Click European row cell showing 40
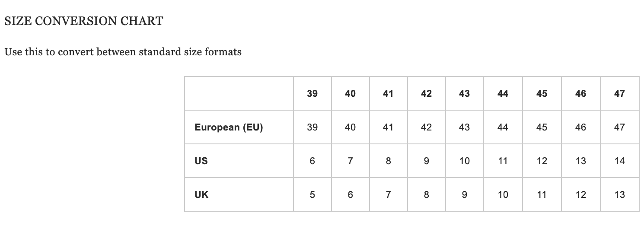Screen dimensions: 644x229 351,127
